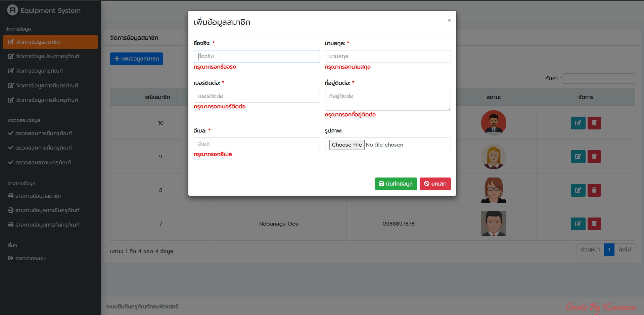This screenshot has height=315, width=644.
Task: Click the อีเมล email input field
Action: click(257, 144)
